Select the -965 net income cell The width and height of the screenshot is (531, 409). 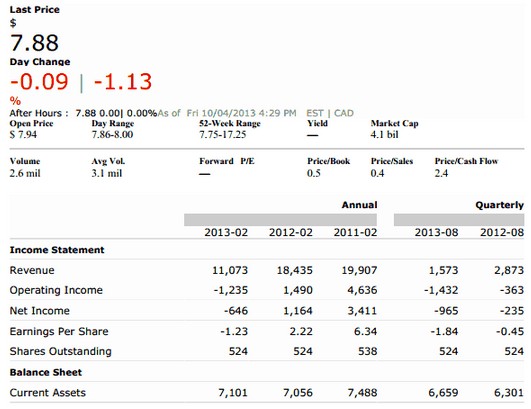[x=446, y=311]
